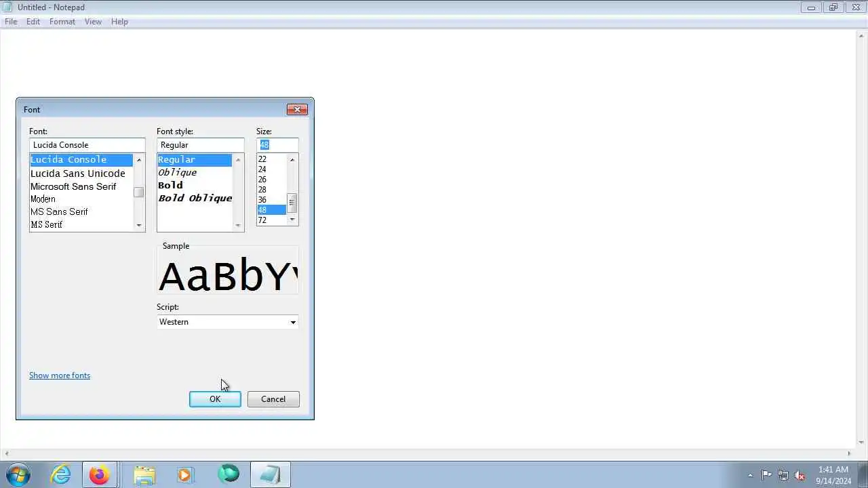
Task: Cancel the Font dialog
Action: pos(273,399)
